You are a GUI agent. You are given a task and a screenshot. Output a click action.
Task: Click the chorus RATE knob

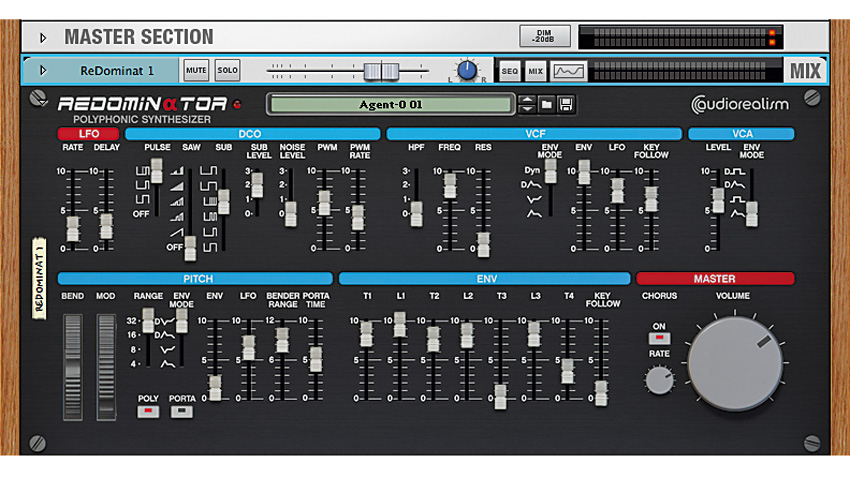point(659,380)
